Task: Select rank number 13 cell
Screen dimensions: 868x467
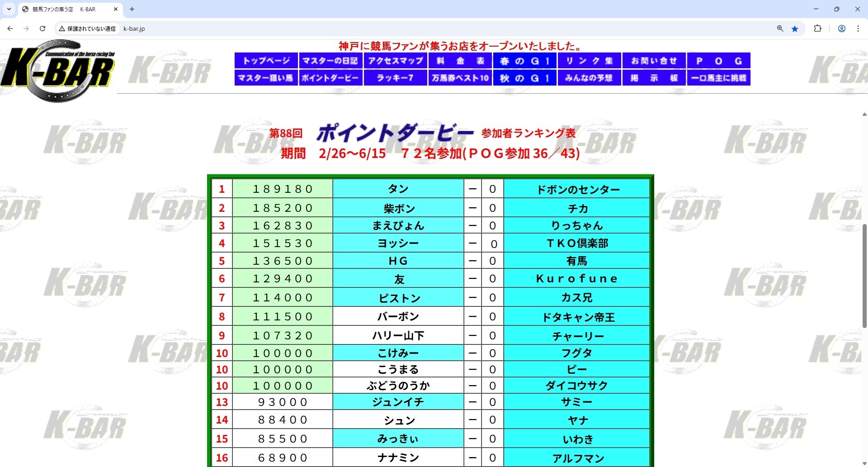Action: tap(222, 402)
